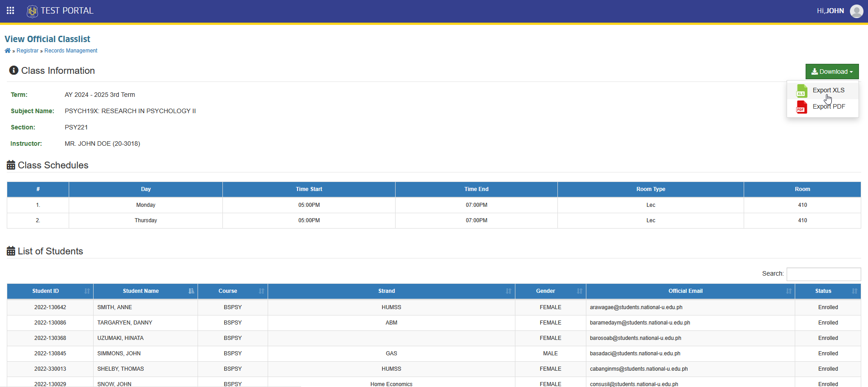The image size is (868, 387).
Task: Sort the Status column
Action: pos(854,291)
